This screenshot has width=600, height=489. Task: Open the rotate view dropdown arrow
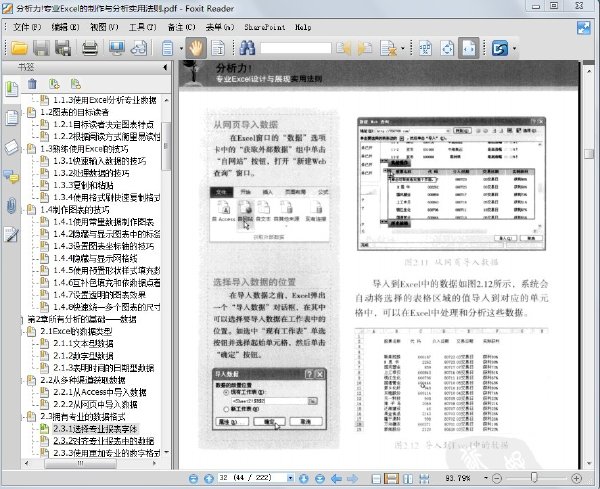click(514, 48)
